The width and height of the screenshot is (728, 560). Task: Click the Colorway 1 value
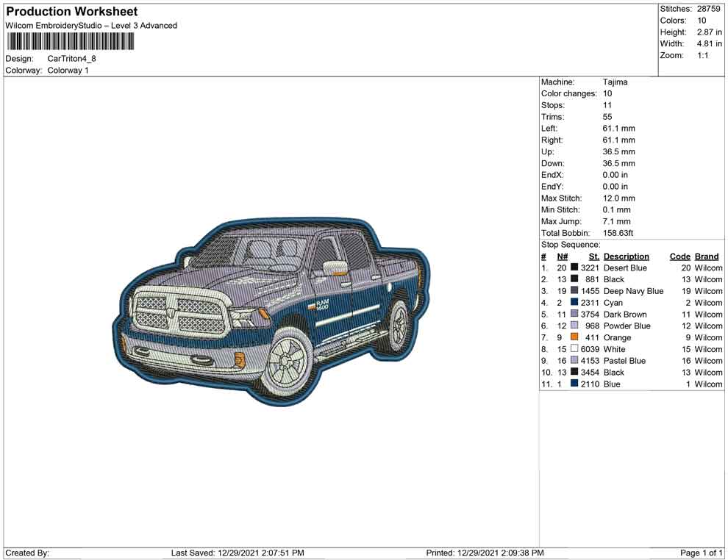coord(68,71)
